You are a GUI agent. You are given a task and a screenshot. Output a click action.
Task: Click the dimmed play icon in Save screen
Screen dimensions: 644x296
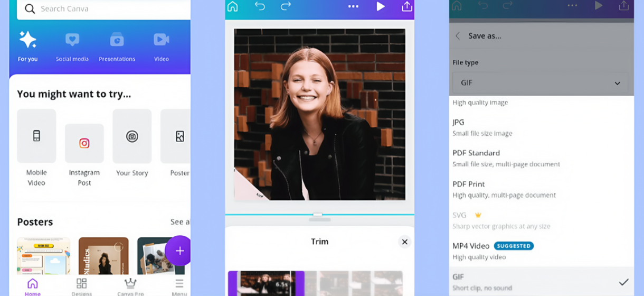(598, 5)
